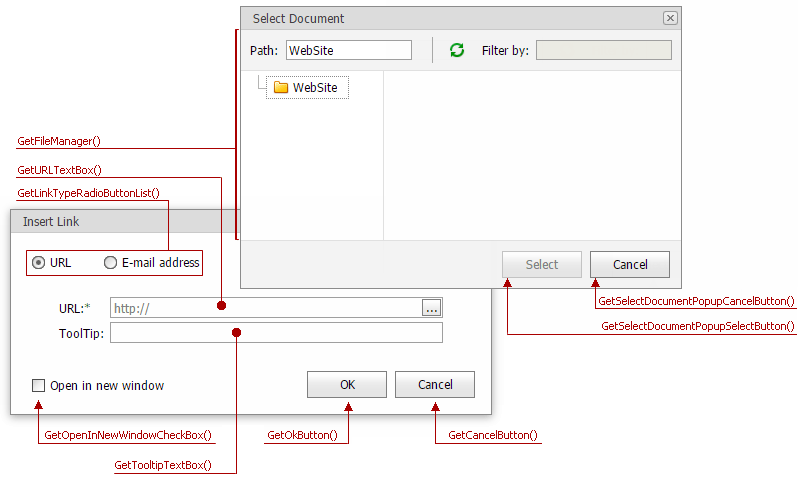Select the WebSite folder icon in tree
This screenshot has width=802, height=483.
click(281, 87)
